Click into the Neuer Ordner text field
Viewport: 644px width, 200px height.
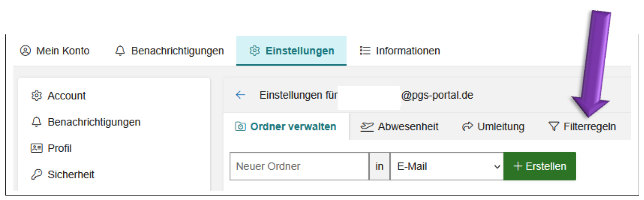coord(299,167)
